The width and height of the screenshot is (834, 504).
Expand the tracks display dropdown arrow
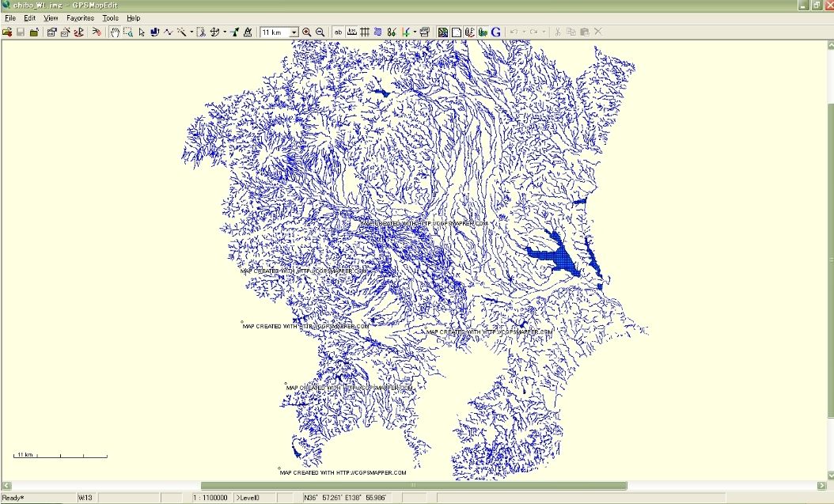(415, 32)
